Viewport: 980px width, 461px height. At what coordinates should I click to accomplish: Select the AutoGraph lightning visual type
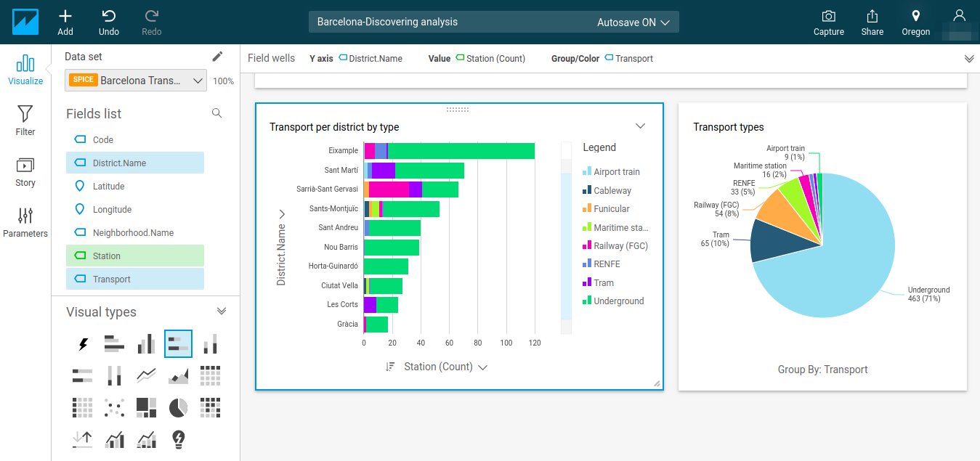point(84,344)
